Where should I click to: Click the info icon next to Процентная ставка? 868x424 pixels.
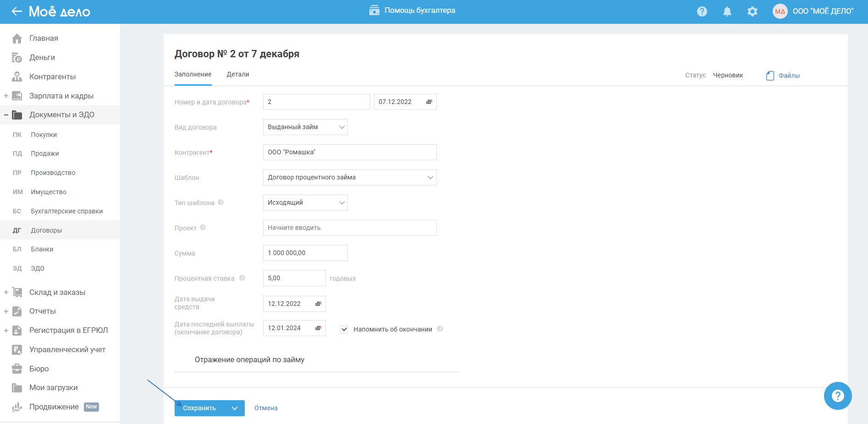point(242,278)
